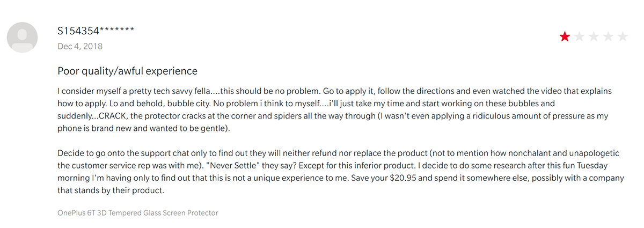This screenshot has width=644, height=228.
Task: Select the first red rating star
Action: click(x=565, y=37)
